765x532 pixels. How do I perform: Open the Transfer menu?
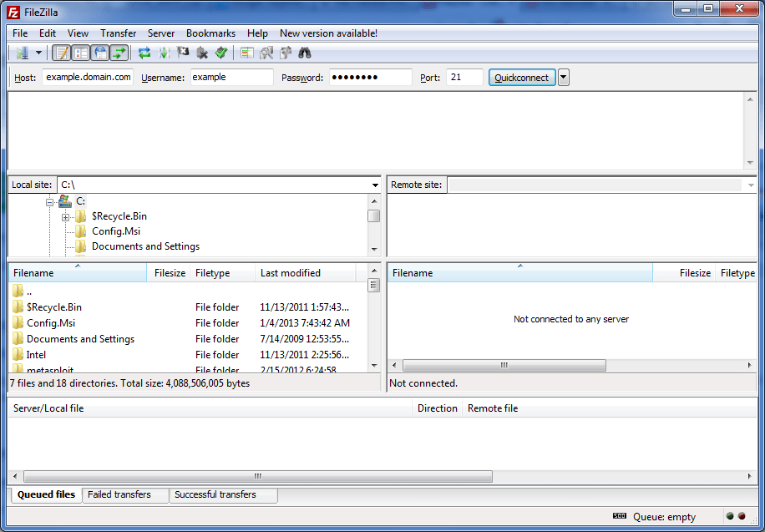click(118, 33)
